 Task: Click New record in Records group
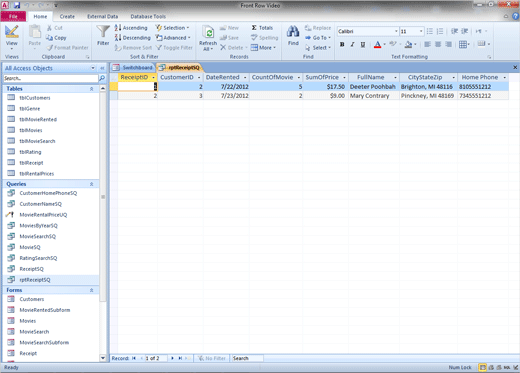pos(229,28)
